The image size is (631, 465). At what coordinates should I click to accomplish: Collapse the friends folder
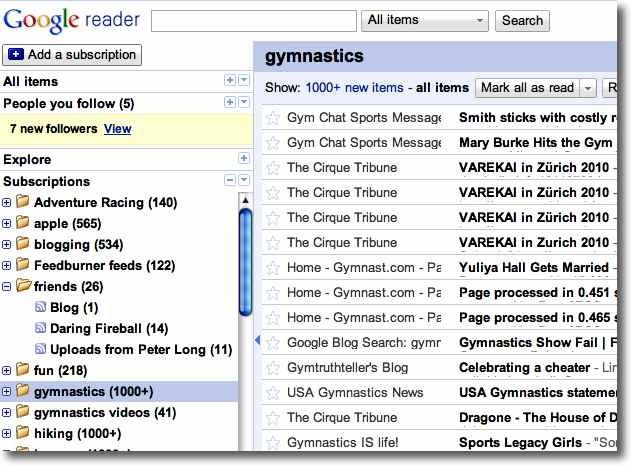(7, 287)
